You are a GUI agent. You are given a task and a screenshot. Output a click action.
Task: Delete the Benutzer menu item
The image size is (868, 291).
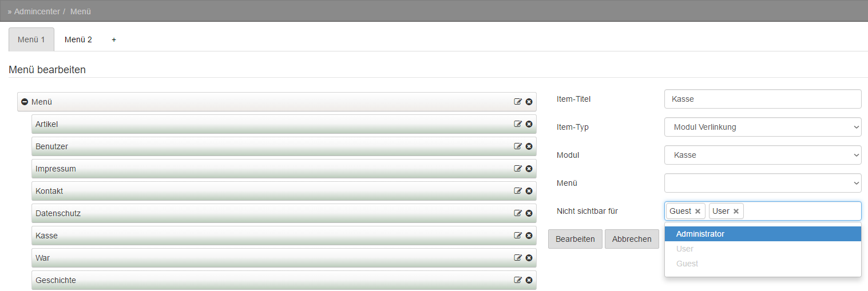(x=529, y=146)
